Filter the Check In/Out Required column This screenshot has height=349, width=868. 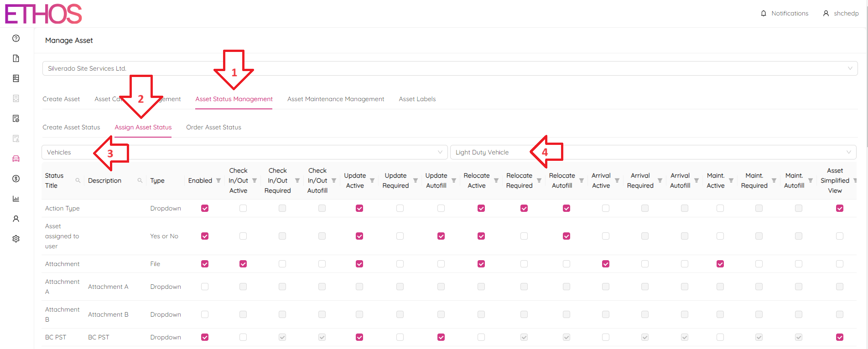(x=297, y=180)
